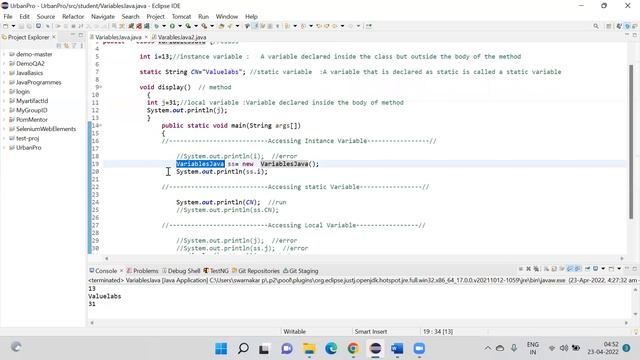640x360 pixels.
Task: Click the console vertical scrollbar
Action: (635, 301)
